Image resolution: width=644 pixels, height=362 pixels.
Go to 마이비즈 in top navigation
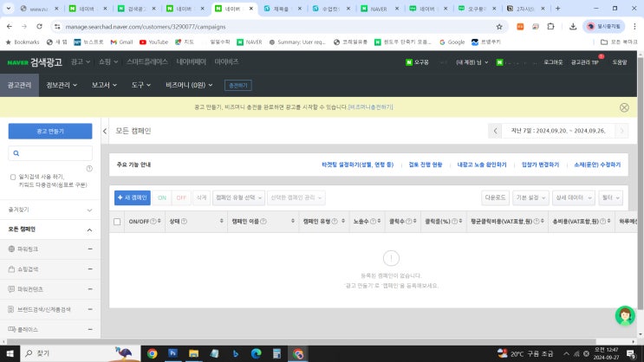226,61
